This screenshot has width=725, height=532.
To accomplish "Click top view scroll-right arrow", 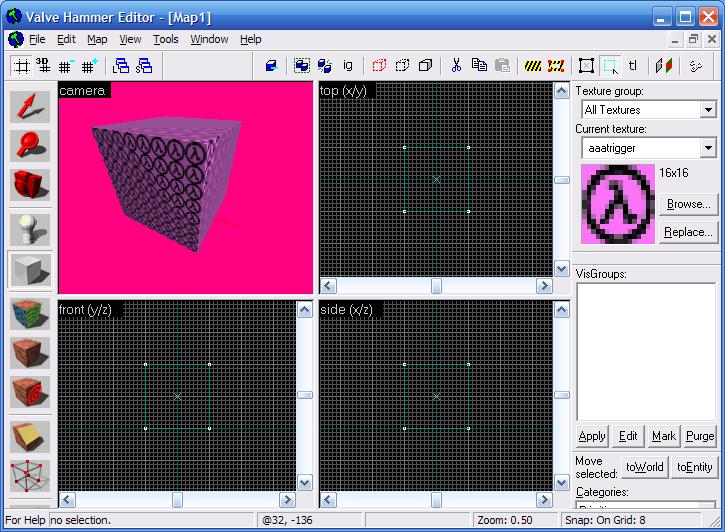I will click(x=544, y=286).
